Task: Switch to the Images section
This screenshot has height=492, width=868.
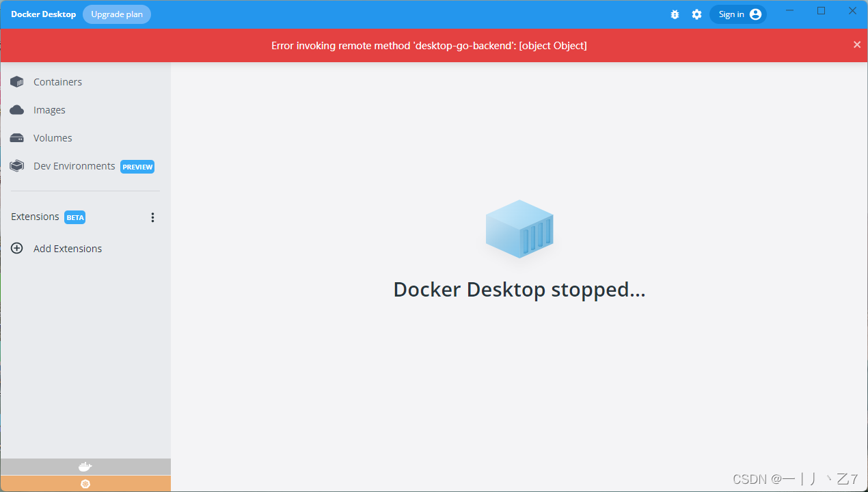Action: point(49,110)
